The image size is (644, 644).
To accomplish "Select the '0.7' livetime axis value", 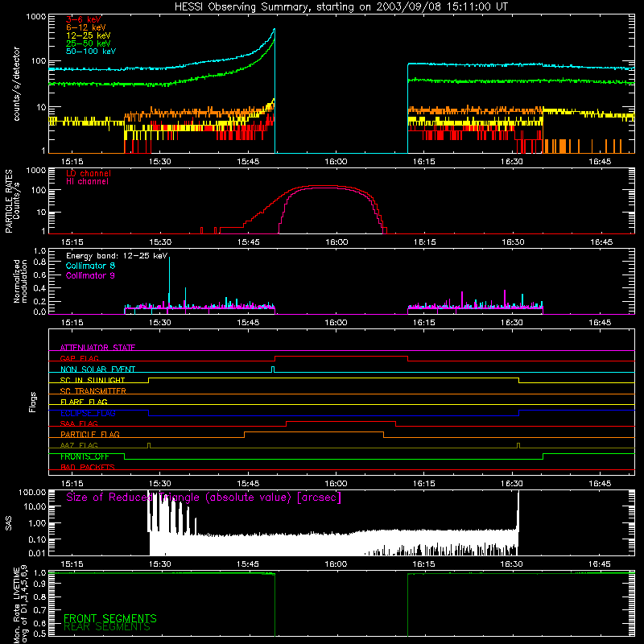I will [39, 609].
